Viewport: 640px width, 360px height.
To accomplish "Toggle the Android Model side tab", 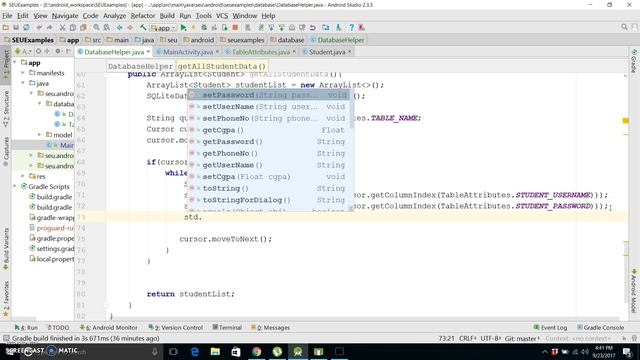I will tap(634, 291).
